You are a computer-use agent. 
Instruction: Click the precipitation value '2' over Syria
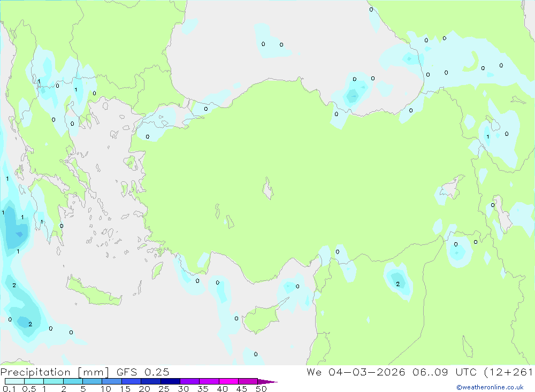[398, 284]
